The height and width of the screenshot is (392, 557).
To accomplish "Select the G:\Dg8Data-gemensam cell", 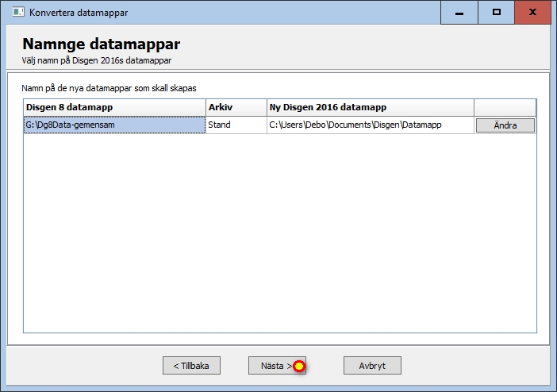I will coord(114,125).
